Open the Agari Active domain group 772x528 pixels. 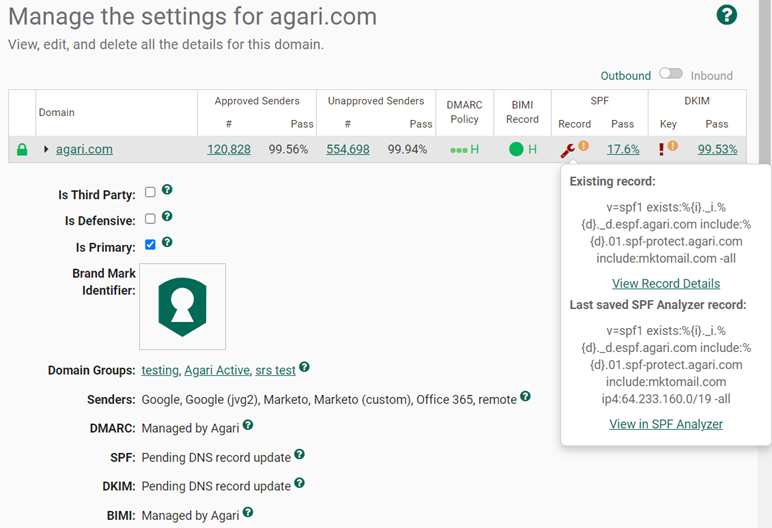[217, 370]
